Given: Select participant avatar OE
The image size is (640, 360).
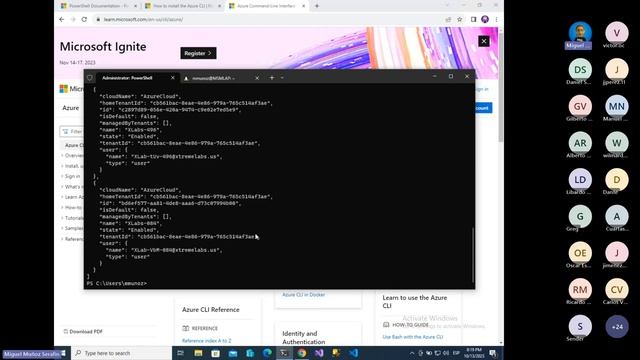Looking at the screenshot, I should point(580,253).
